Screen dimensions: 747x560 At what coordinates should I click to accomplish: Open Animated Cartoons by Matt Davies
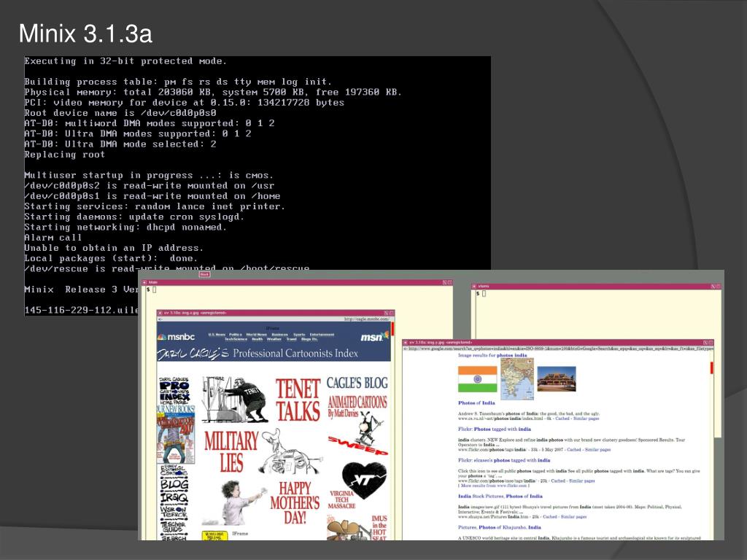[357, 407]
